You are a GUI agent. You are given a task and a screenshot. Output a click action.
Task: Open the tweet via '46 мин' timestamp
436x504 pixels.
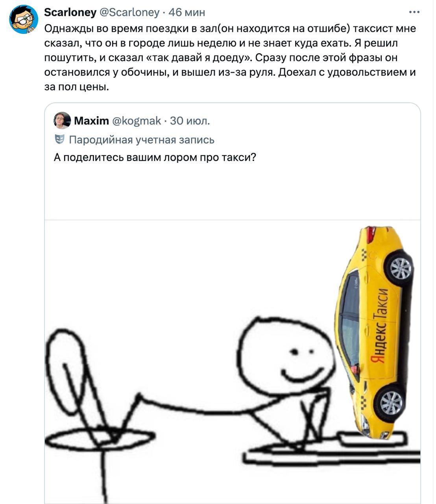tap(187, 13)
